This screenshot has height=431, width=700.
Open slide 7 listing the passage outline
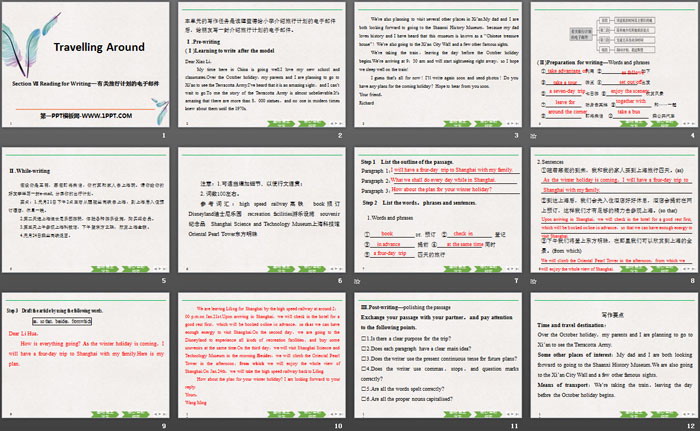pyautogui.click(x=437, y=213)
